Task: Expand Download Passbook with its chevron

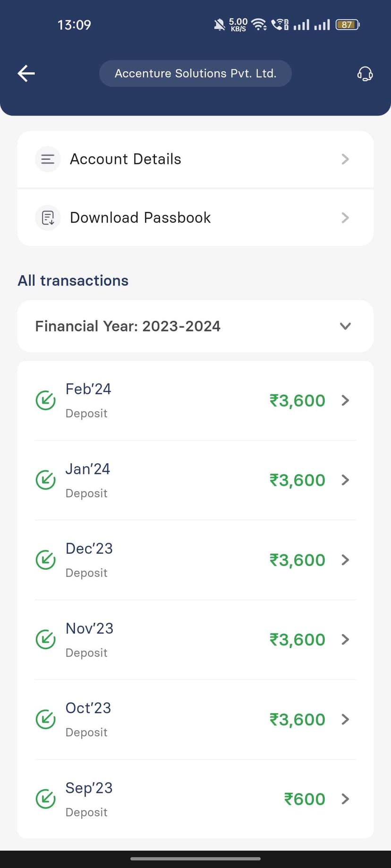Action: coord(345,218)
